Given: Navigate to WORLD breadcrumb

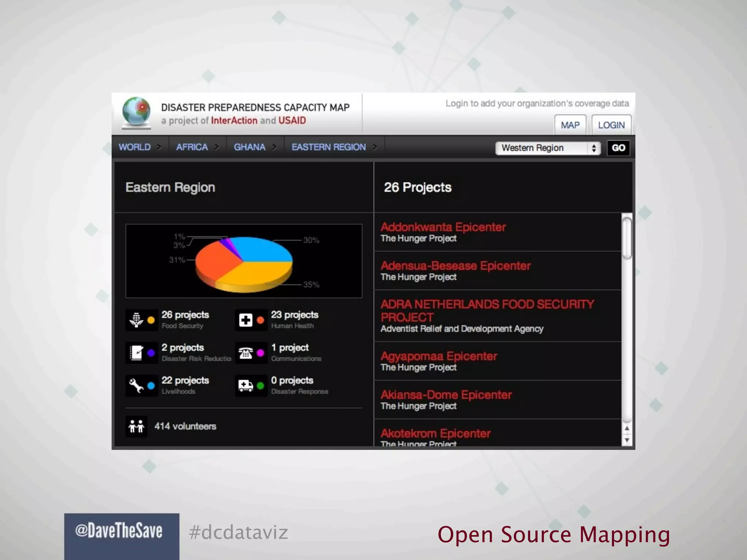Looking at the screenshot, I should (x=135, y=147).
